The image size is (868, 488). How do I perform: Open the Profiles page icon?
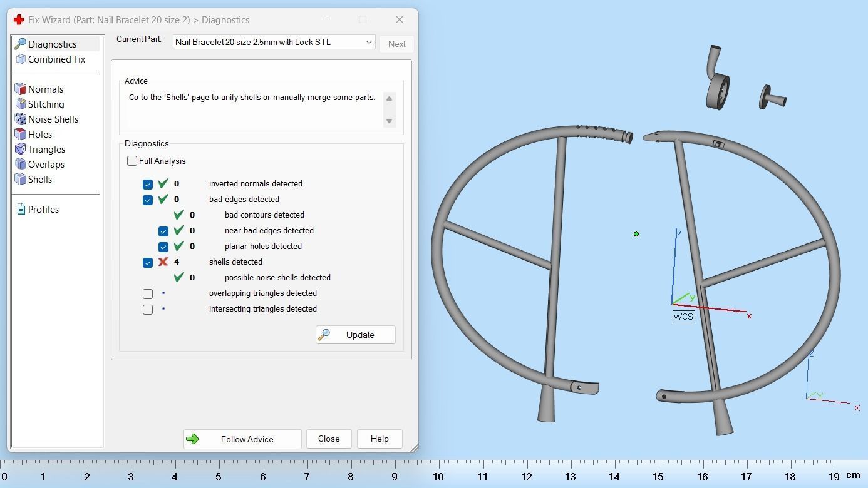(x=21, y=209)
